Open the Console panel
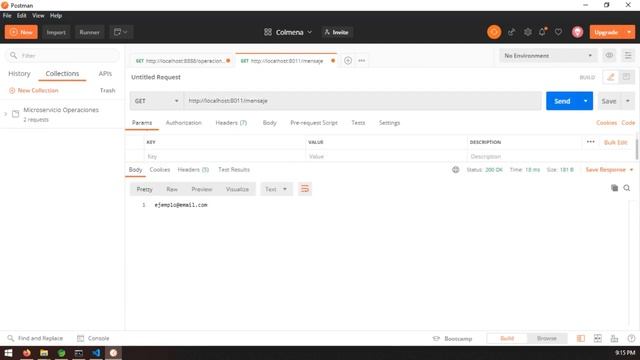The image size is (640, 360). pyautogui.click(x=93, y=338)
